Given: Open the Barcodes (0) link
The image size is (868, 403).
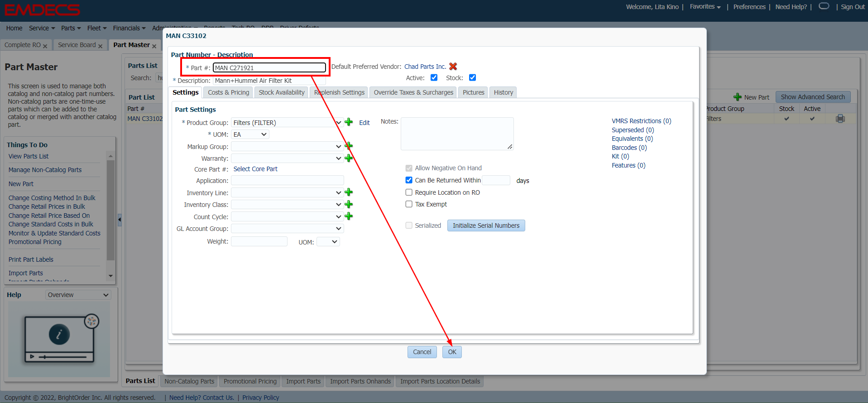Looking at the screenshot, I should tap(629, 148).
